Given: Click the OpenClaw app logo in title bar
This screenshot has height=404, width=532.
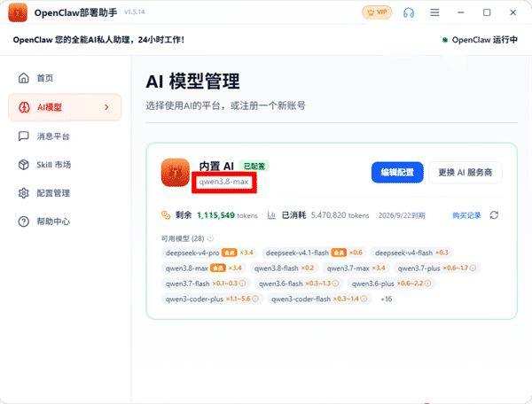Looking at the screenshot, I should (x=18, y=12).
